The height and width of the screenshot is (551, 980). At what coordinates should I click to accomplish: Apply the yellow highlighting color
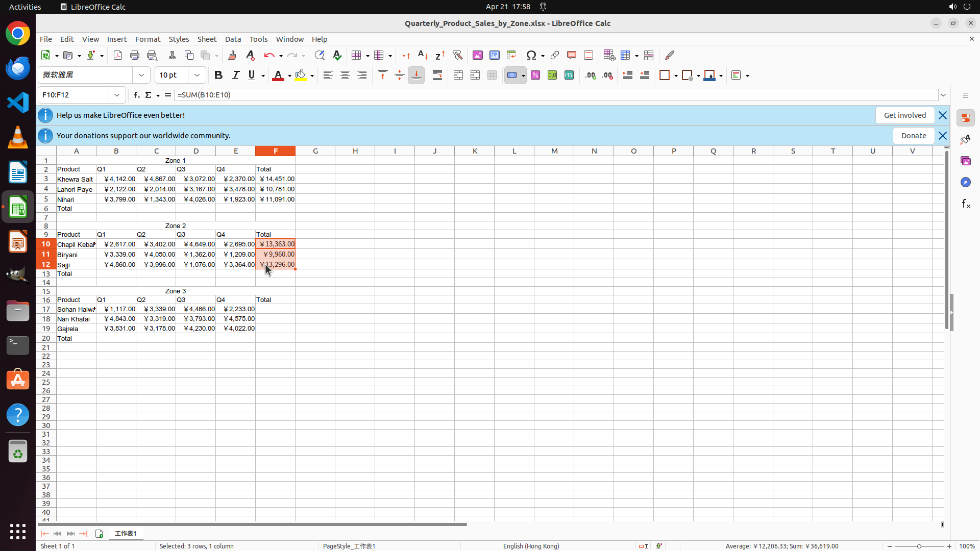301,76
